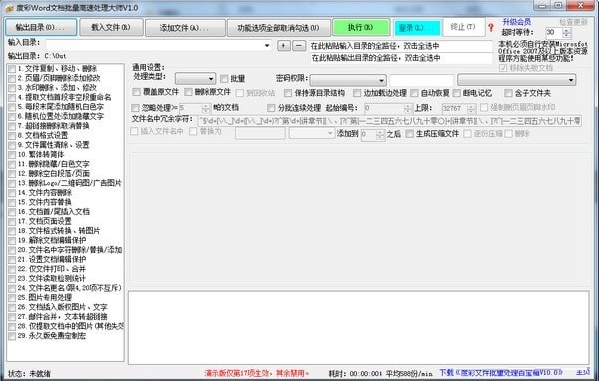
Task: Toggle 生成压缩文件 checkbox
Action: click(410, 133)
